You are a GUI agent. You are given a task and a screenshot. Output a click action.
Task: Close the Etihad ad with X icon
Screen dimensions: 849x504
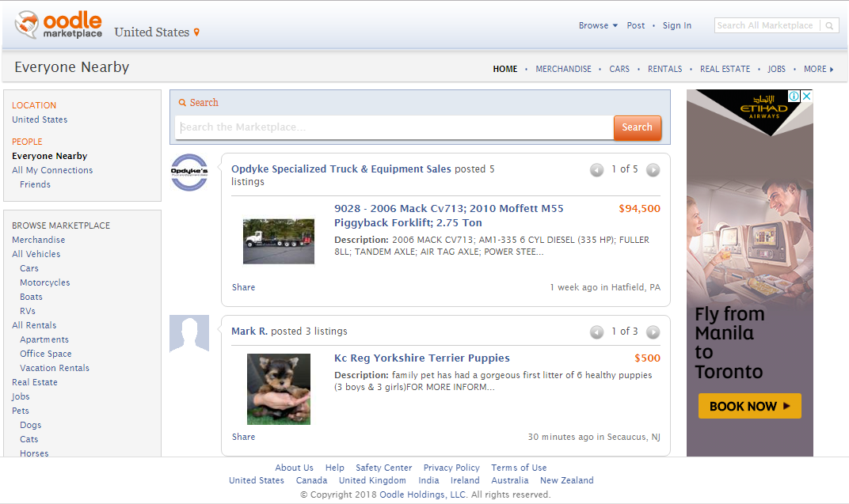coord(807,97)
